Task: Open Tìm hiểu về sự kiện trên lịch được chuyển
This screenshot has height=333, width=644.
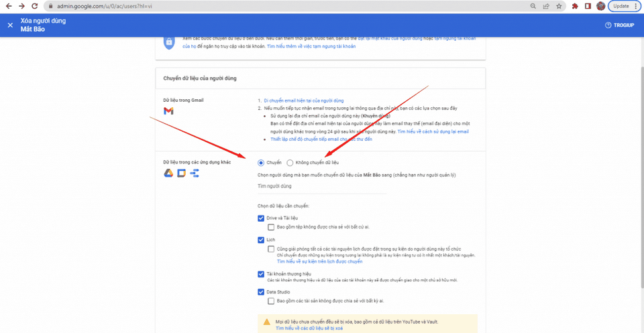Action: coord(320,261)
